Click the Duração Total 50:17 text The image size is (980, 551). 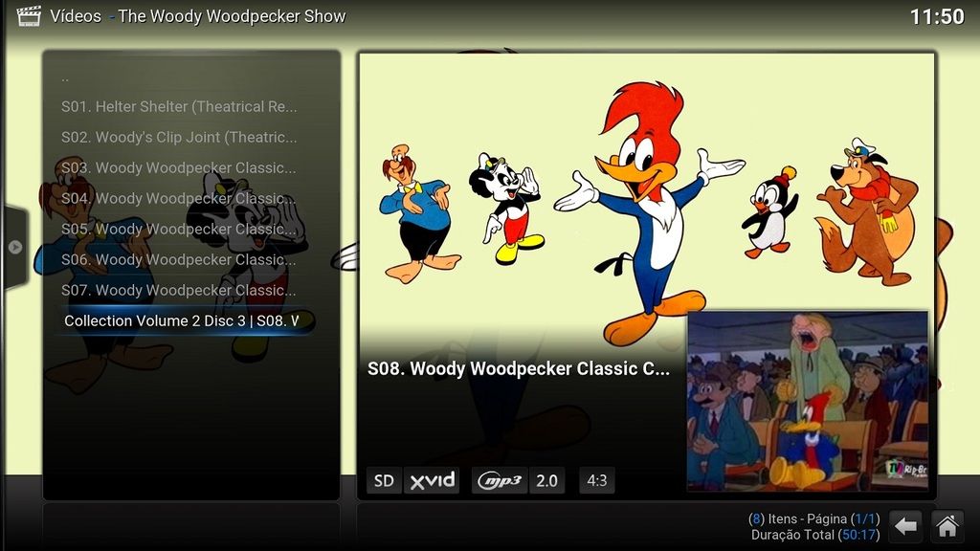(x=815, y=535)
